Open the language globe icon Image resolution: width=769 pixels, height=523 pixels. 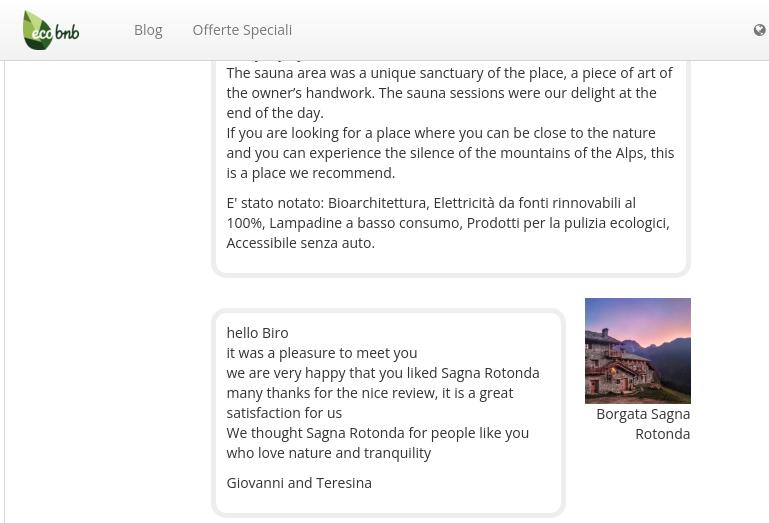pos(760,30)
